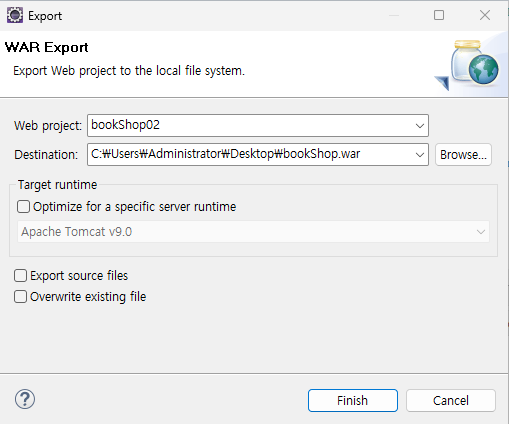Maximize the Export dialog window

439,15
